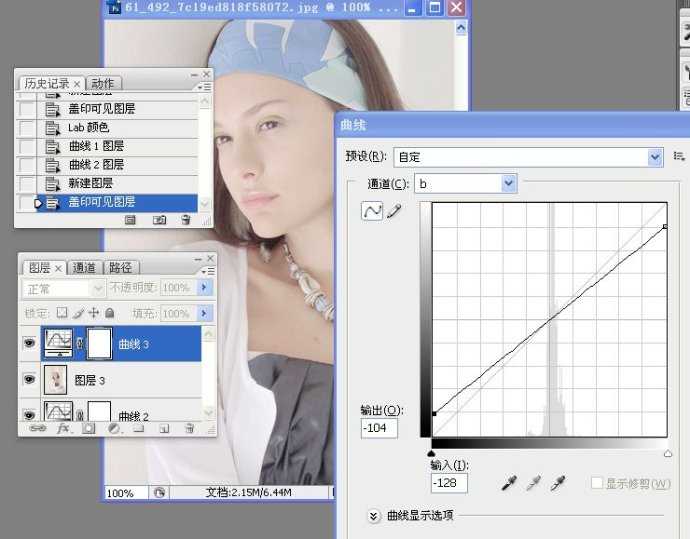This screenshot has width=690, height=539.
Task: Click status bar icon next to 100% zoom
Action: point(159,492)
